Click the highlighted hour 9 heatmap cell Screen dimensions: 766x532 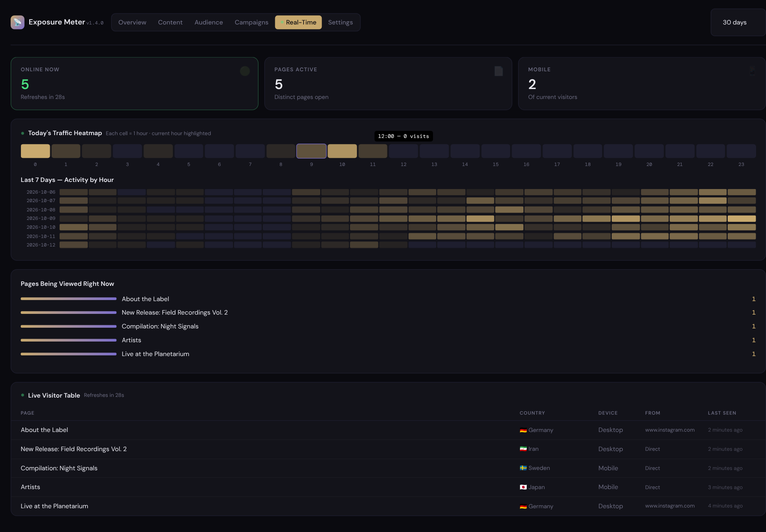coord(311,151)
